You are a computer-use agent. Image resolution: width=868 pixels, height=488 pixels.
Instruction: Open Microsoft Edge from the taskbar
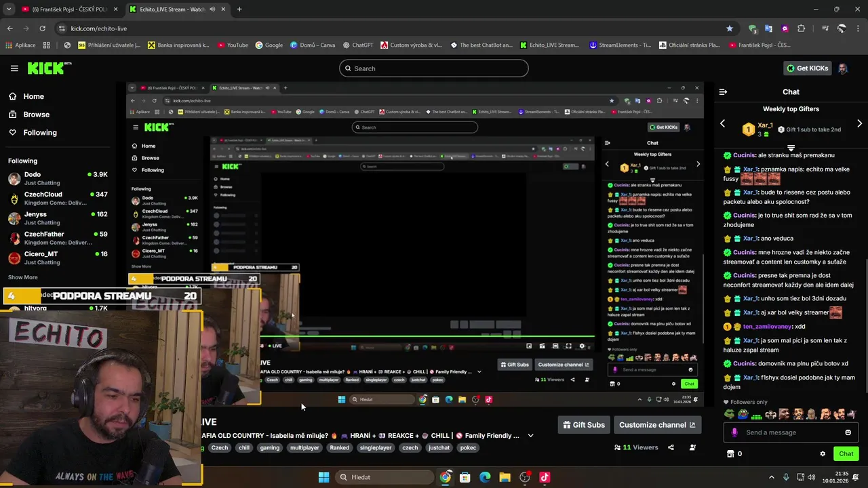pyautogui.click(x=485, y=477)
